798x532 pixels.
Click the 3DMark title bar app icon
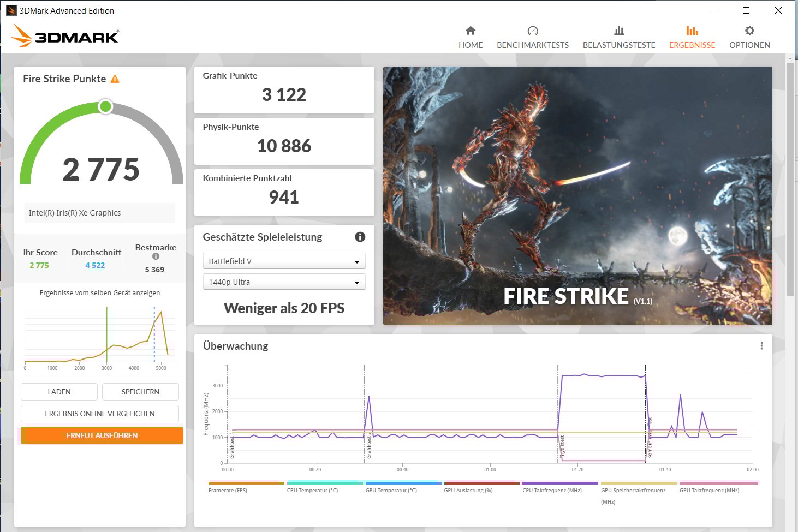[11, 10]
